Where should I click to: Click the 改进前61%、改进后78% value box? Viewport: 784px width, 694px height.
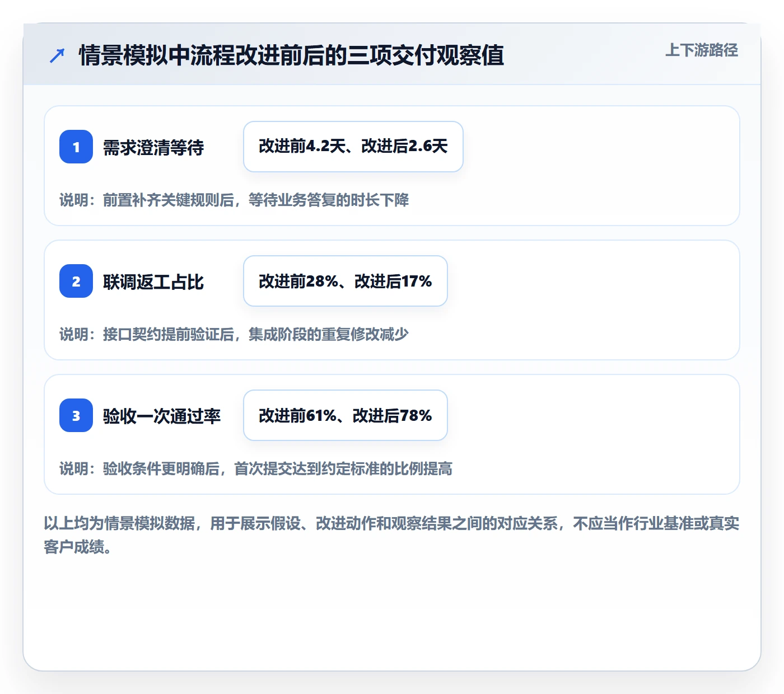[x=346, y=415]
